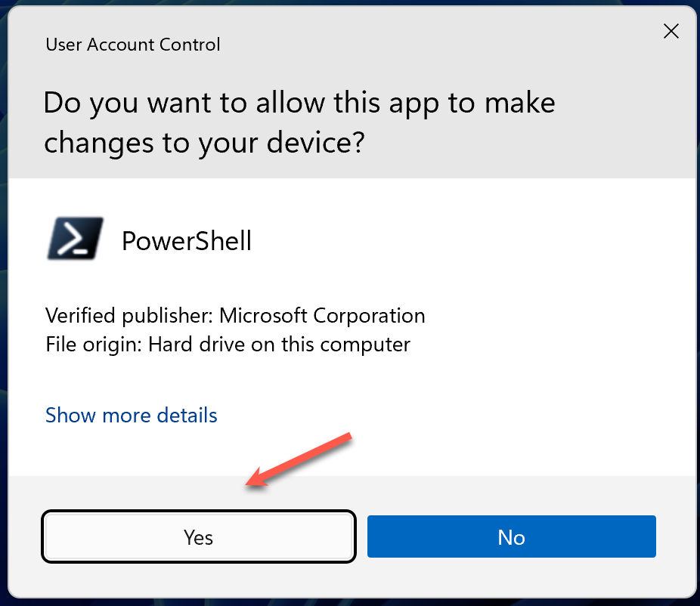Click the word 'details' in the link
700x606 pixels.
(x=187, y=415)
